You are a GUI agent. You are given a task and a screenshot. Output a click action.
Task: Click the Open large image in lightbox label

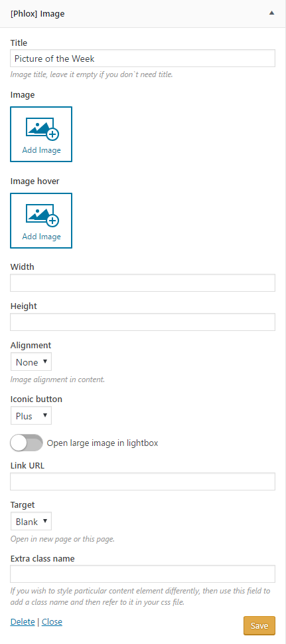[x=103, y=443]
